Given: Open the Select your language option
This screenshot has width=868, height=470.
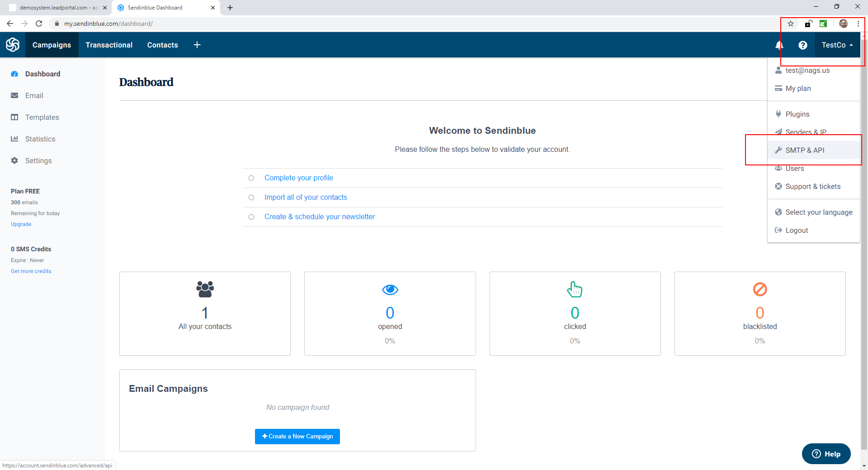Looking at the screenshot, I should click(x=818, y=212).
